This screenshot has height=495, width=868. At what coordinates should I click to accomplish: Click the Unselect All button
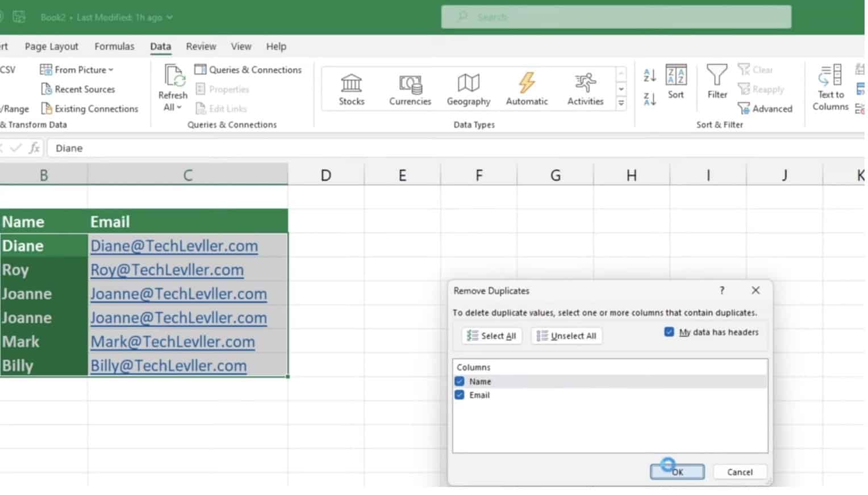(x=566, y=336)
